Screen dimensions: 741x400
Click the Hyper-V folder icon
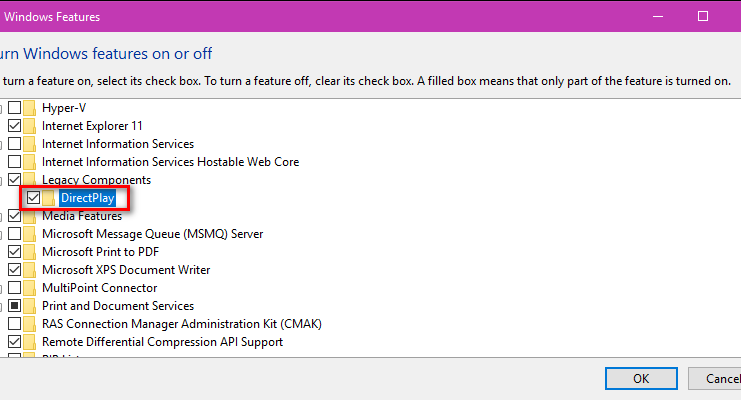click(30, 108)
